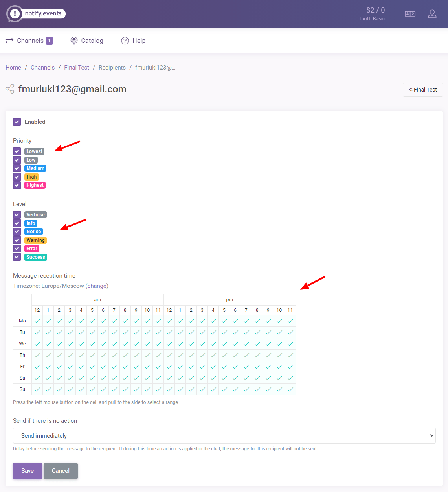
Task: Click the notify.events logo
Action: pyautogui.click(x=36, y=14)
